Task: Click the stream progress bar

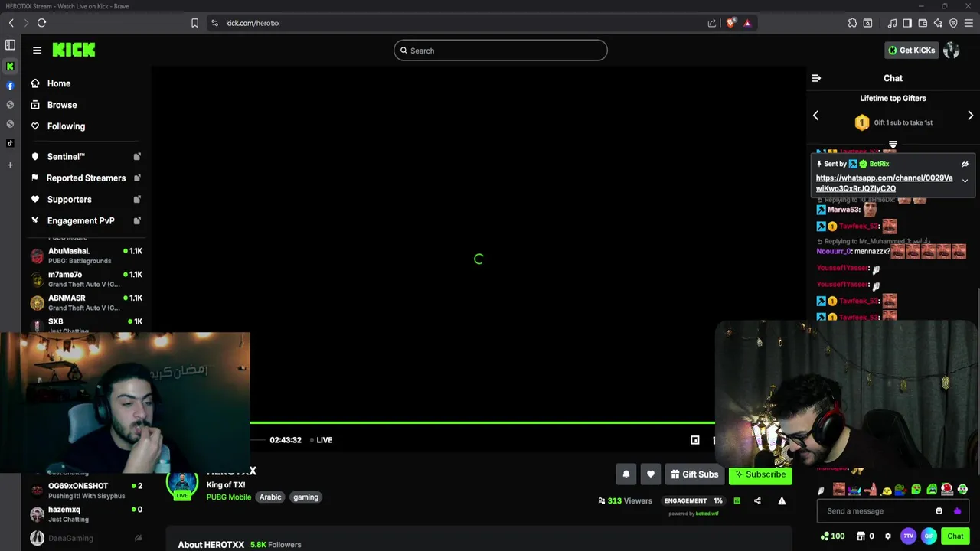Action: pyautogui.click(x=482, y=422)
